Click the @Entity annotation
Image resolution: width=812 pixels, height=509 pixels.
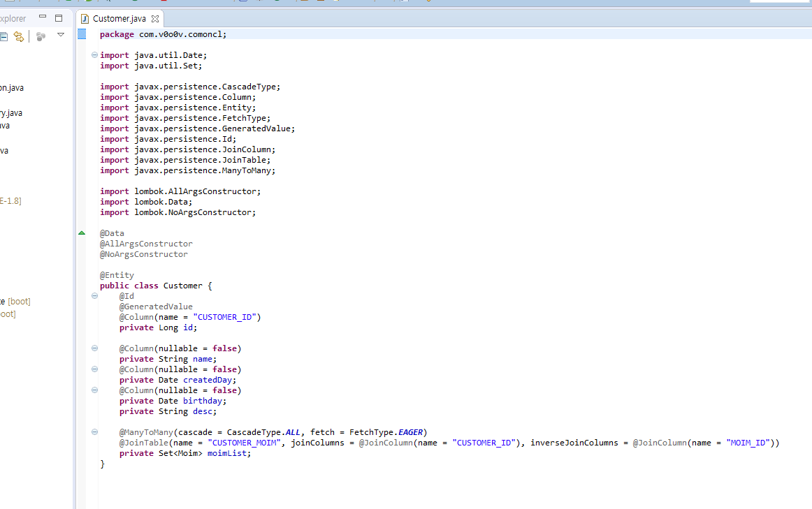tap(117, 275)
